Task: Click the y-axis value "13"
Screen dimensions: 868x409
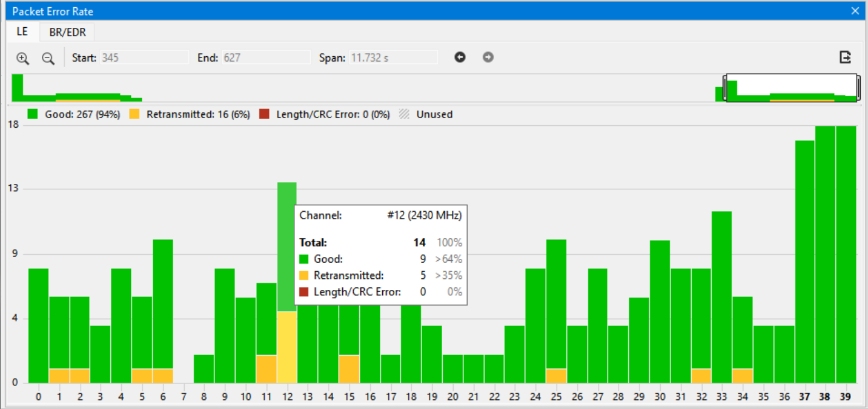Action: click(x=12, y=189)
